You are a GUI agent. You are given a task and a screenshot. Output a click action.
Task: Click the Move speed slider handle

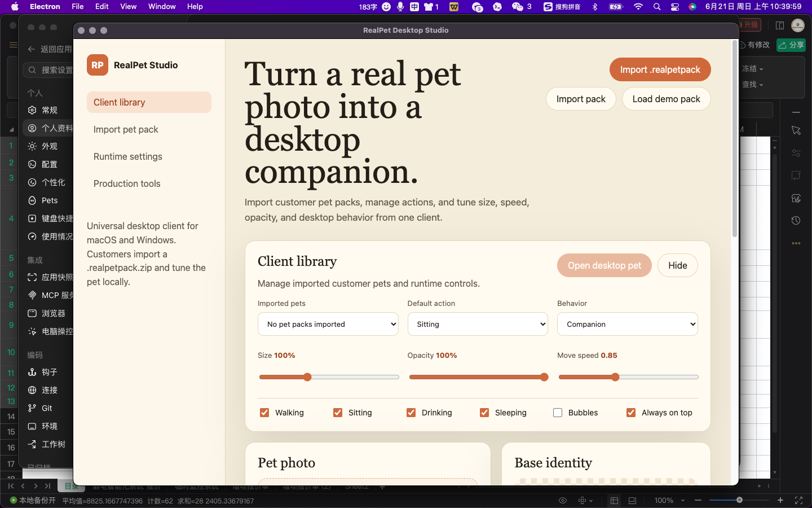click(x=615, y=377)
